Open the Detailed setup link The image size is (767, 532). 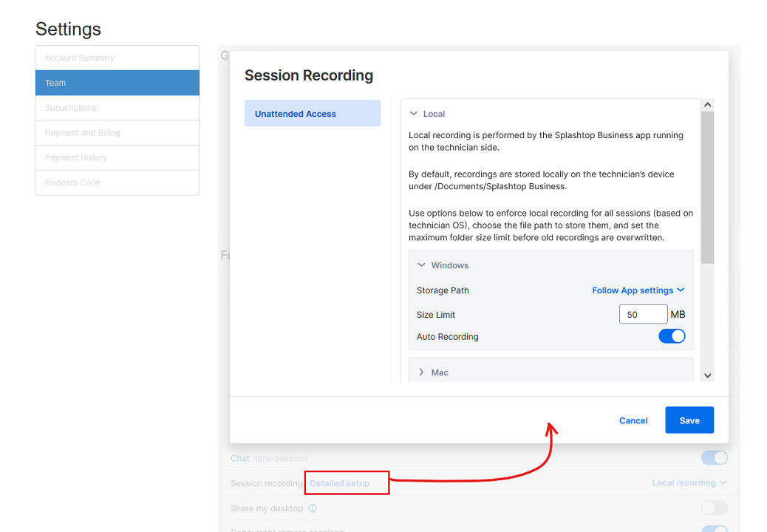tap(340, 483)
